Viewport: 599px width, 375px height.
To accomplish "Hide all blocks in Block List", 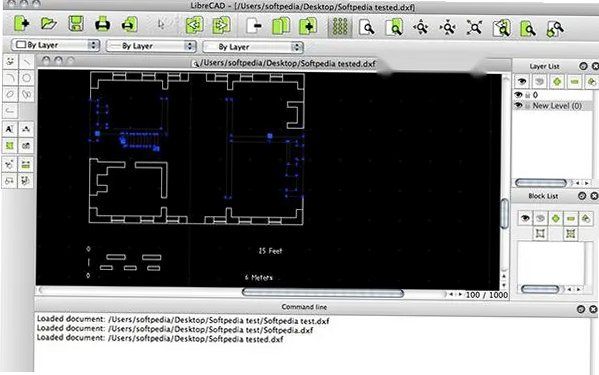I will (x=540, y=218).
